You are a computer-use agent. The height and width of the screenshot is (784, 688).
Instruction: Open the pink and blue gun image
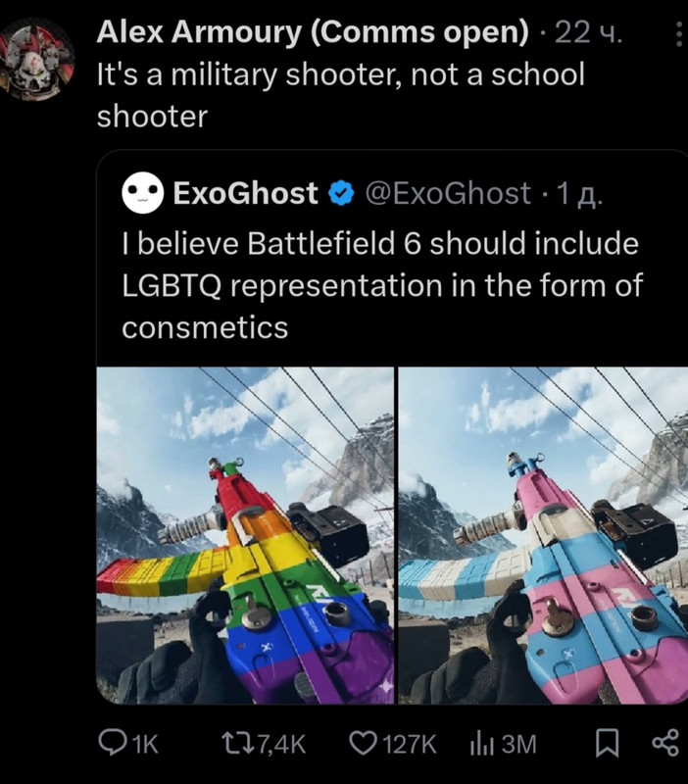(x=544, y=535)
